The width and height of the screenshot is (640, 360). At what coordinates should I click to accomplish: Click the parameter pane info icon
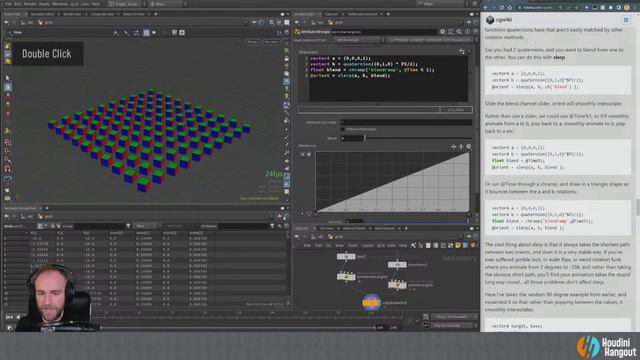467,31
